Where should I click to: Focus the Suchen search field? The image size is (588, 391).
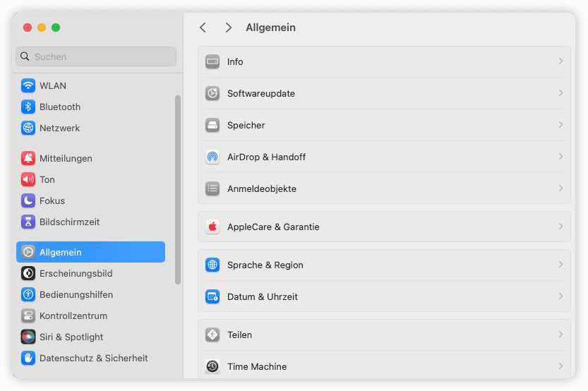(96, 56)
